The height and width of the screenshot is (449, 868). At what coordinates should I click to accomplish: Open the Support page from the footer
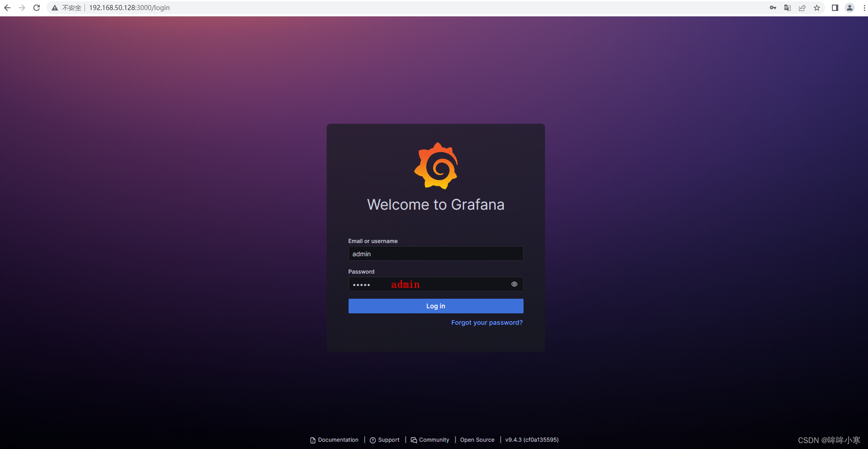click(x=388, y=439)
